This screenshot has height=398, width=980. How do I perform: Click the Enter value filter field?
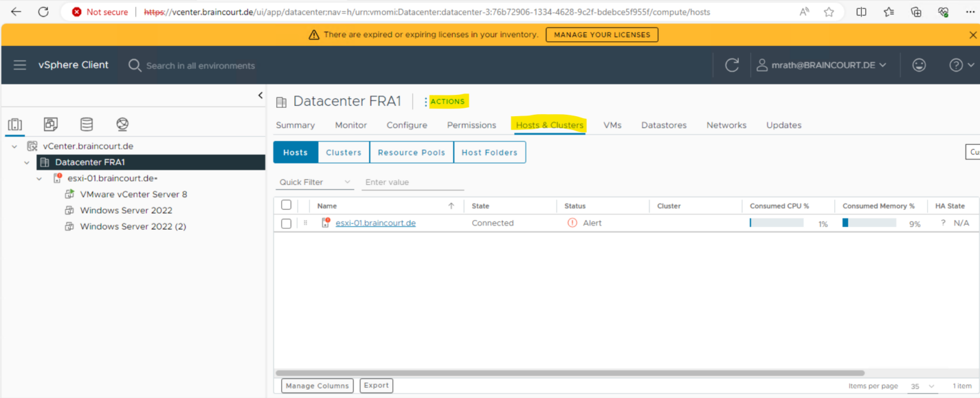tap(412, 182)
